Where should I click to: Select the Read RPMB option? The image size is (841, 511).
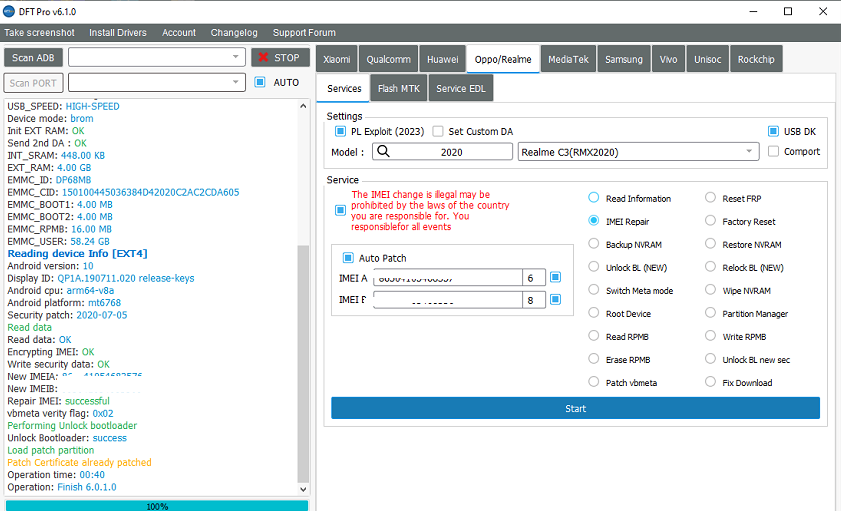pos(593,336)
